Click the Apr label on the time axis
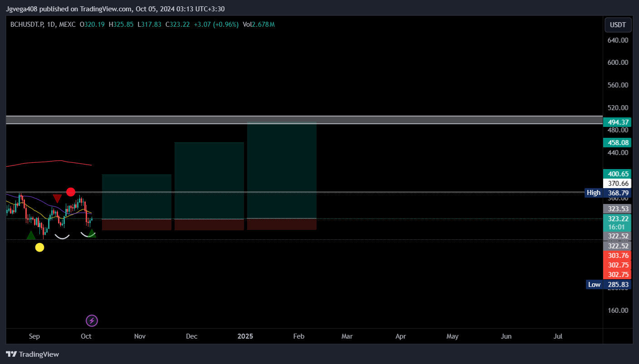Image resolution: width=639 pixels, height=364 pixels. pyautogui.click(x=400, y=336)
